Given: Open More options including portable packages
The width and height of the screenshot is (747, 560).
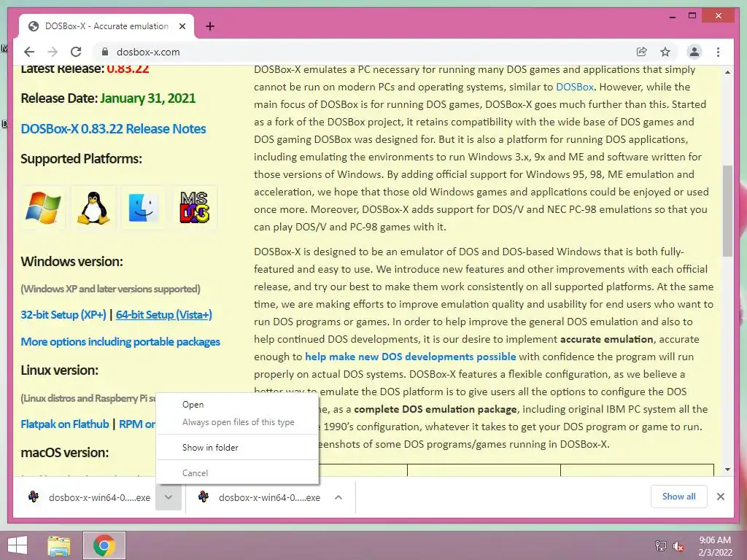Looking at the screenshot, I should point(120,342).
